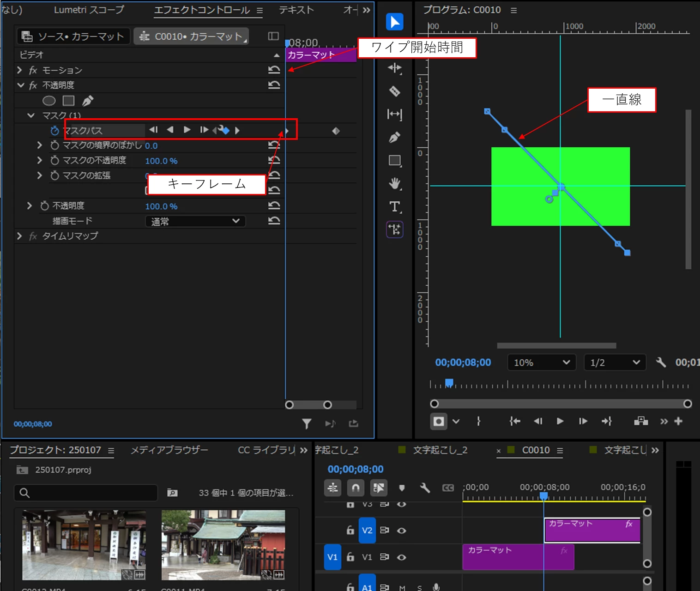Reset the モーション effect

pyautogui.click(x=274, y=70)
